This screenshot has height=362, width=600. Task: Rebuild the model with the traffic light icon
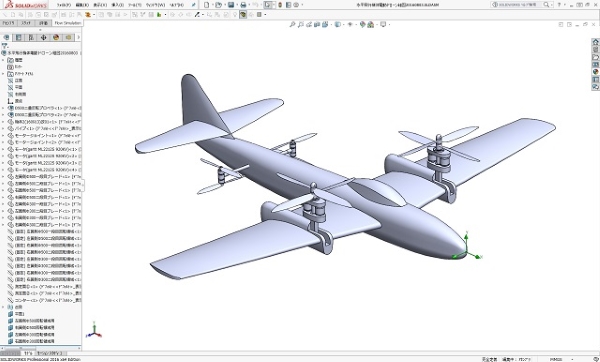pos(280,5)
